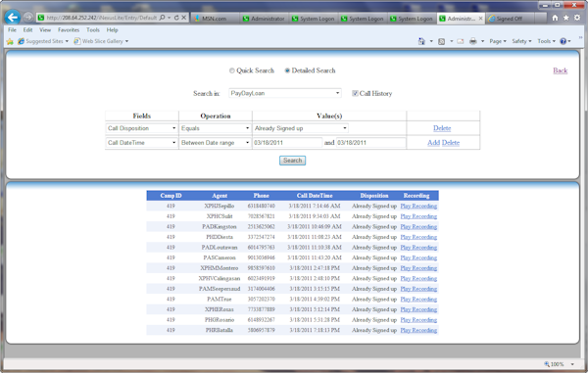Click the Search button
This screenshot has height=373, width=588.
pos(292,161)
